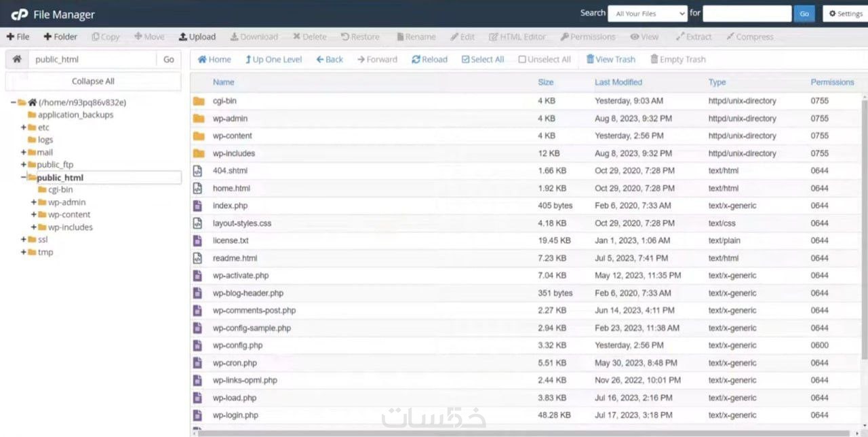This screenshot has width=868, height=437.
Task: Click Collapse All button
Action: 93,81
